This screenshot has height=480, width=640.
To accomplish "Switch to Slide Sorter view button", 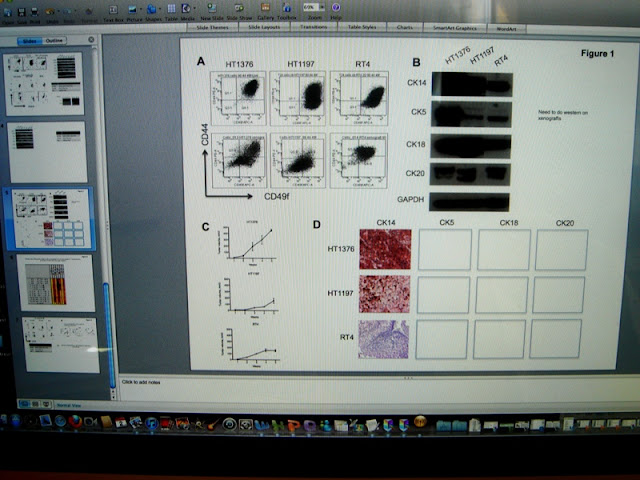I will (x=36, y=404).
